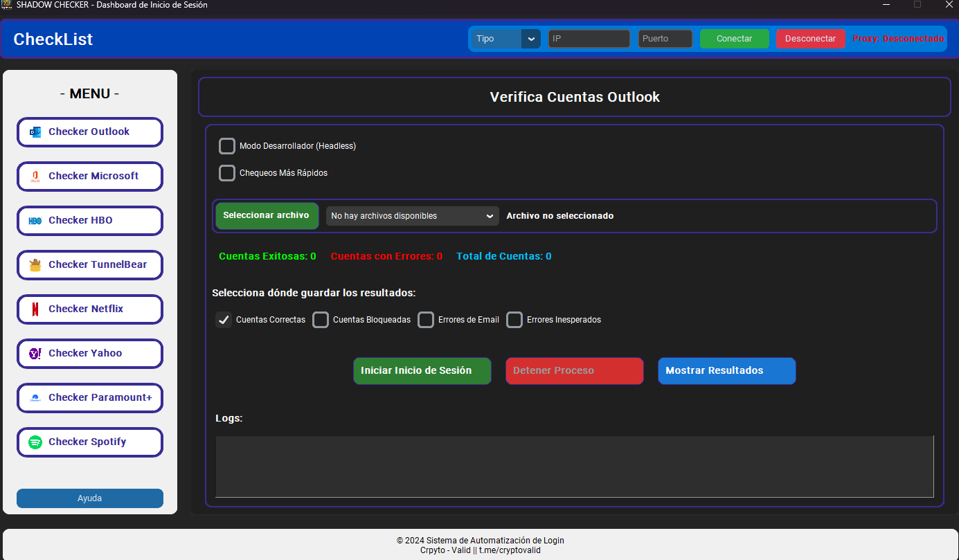Screen dimensions: 959x560
Task: Enable Modo Desarrollador (Headless)
Action: pos(227,146)
